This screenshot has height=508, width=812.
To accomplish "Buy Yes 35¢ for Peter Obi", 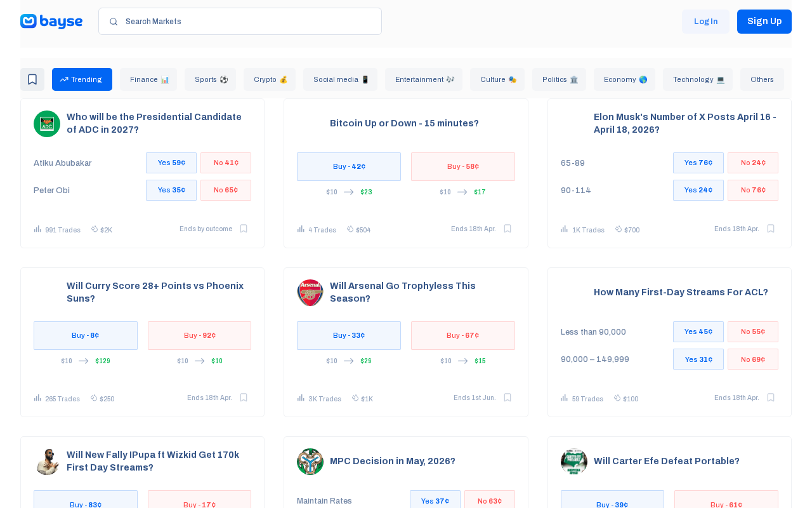I will [171, 190].
